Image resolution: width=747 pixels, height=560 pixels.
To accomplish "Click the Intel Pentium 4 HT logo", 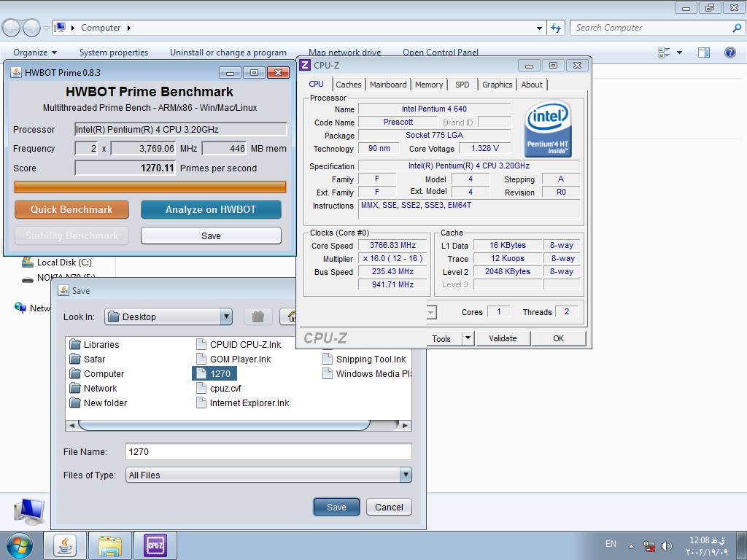I will point(548,128).
